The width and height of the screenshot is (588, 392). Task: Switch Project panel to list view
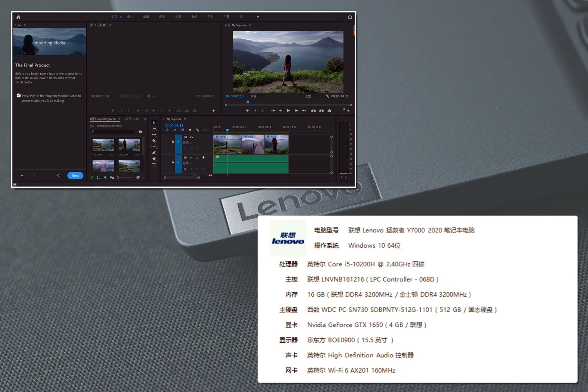99,178
